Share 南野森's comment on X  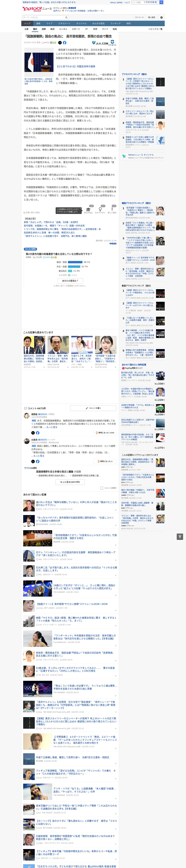click(33, 433)
